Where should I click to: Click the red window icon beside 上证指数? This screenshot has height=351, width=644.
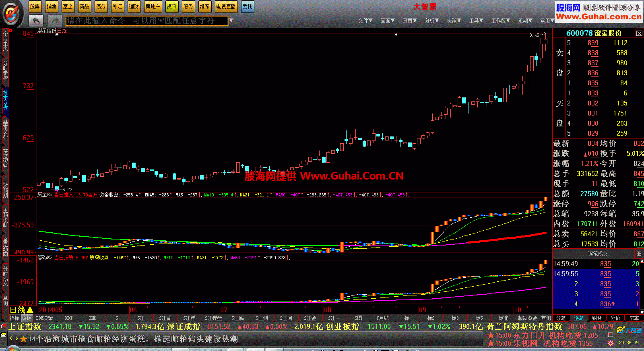[x=4, y=326]
